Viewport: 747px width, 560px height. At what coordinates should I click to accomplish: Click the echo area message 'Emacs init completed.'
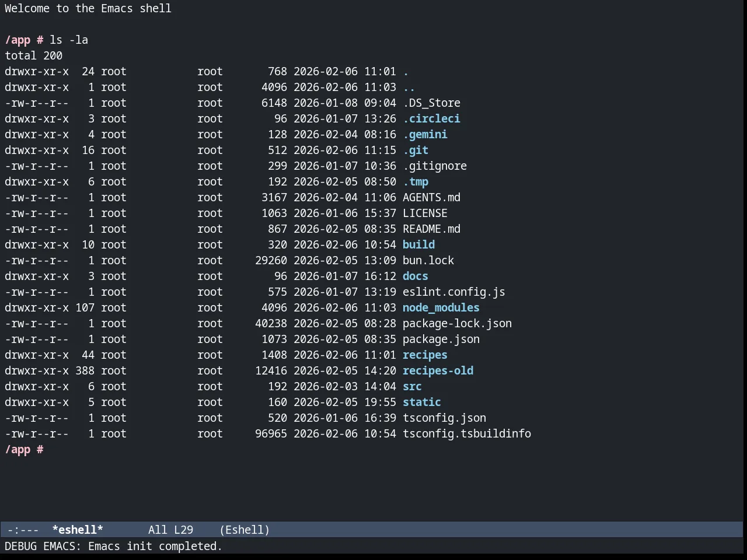(x=155, y=546)
